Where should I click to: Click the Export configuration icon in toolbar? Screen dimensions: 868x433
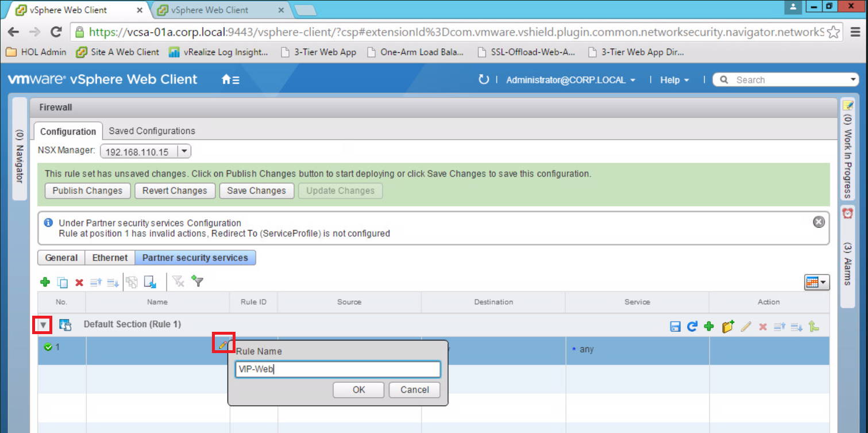click(151, 282)
